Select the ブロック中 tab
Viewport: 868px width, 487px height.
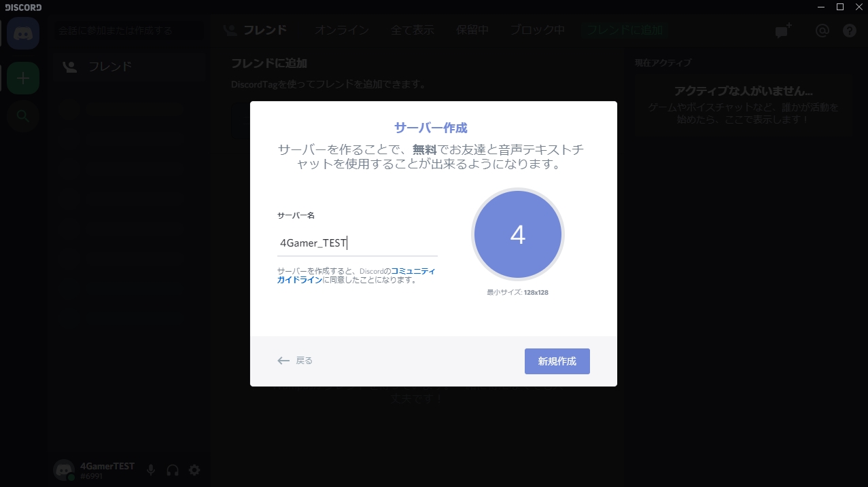[537, 30]
